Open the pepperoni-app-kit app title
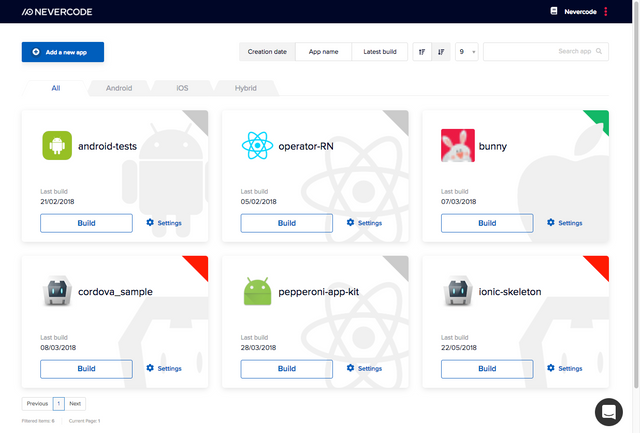The width and height of the screenshot is (640, 433). click(318, 292)
